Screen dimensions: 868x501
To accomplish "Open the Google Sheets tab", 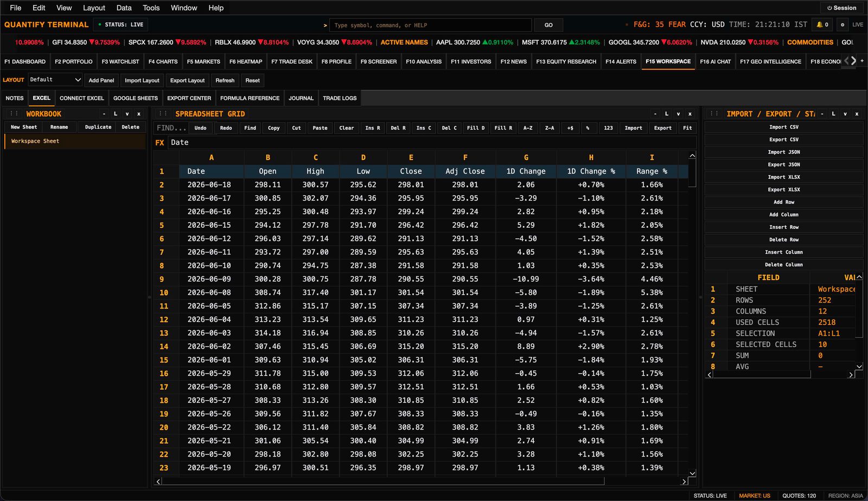I will [x=136, y=98].
